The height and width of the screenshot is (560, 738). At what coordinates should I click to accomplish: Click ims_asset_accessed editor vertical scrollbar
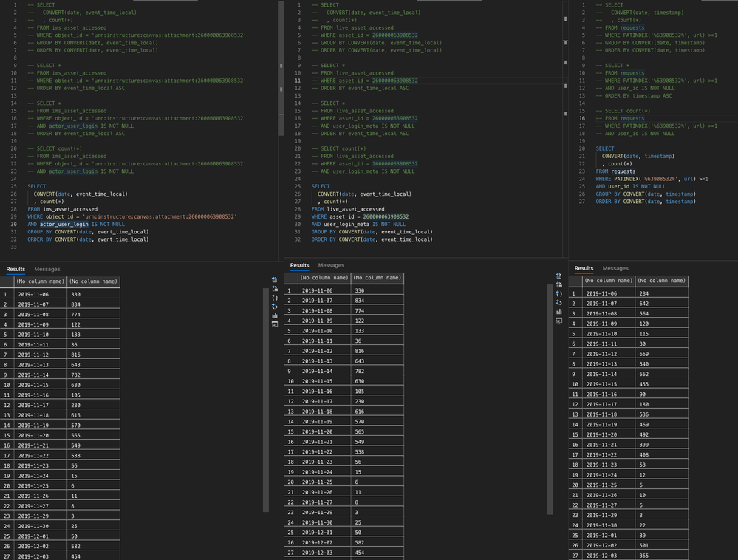pos(281,66)
